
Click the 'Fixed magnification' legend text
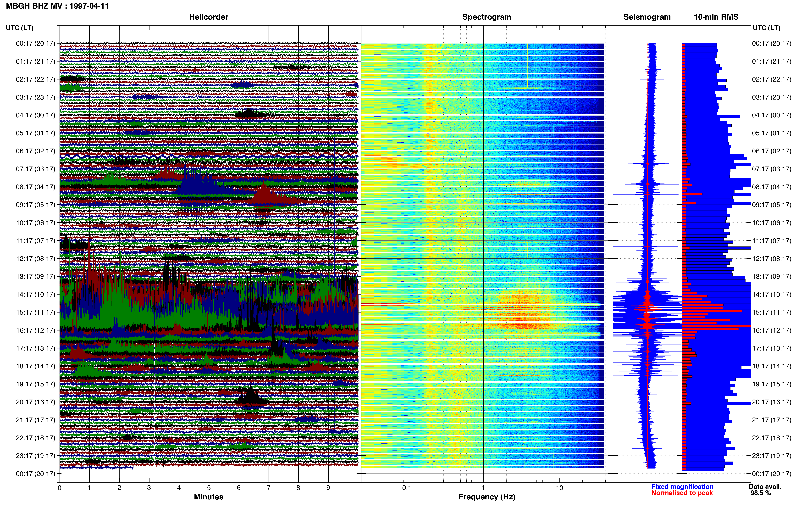click(x=682, y=487)
